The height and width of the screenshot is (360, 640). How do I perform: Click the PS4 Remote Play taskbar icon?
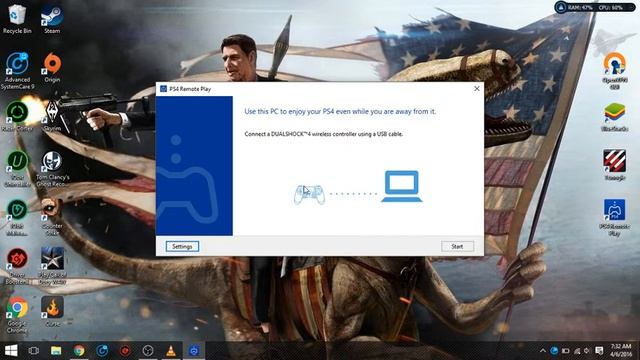[x=194, y=351]
